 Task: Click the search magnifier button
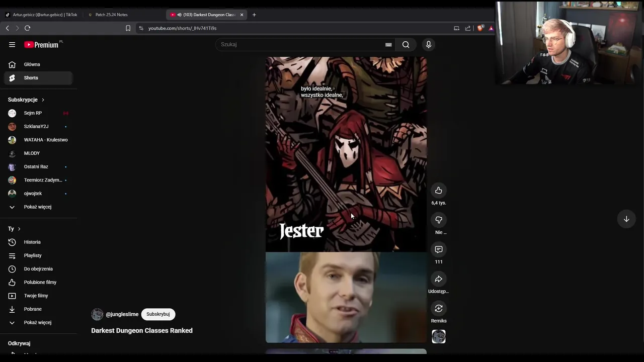[x=406, y=45]
